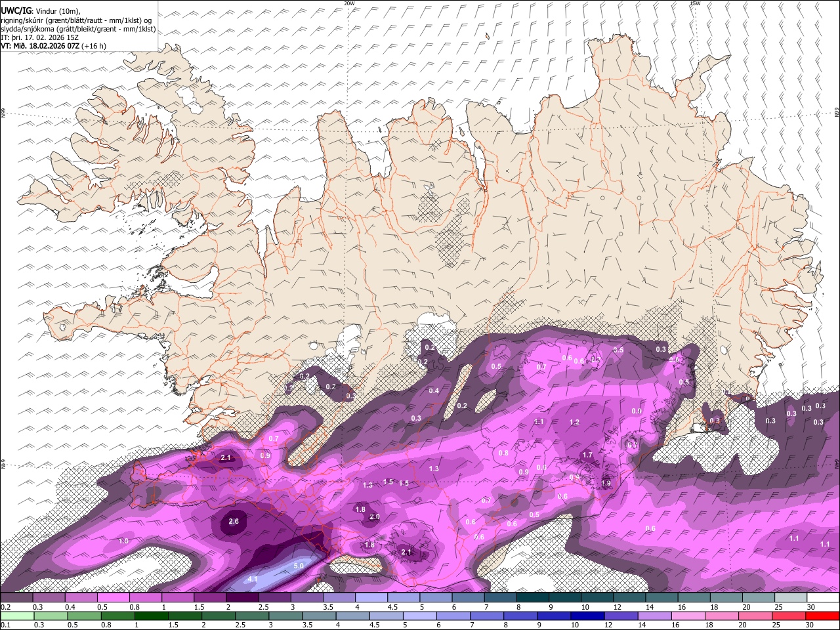Click the 'rigning/skúrir (grænt/blátt/rautt' legend description line

tap(77, 20)
